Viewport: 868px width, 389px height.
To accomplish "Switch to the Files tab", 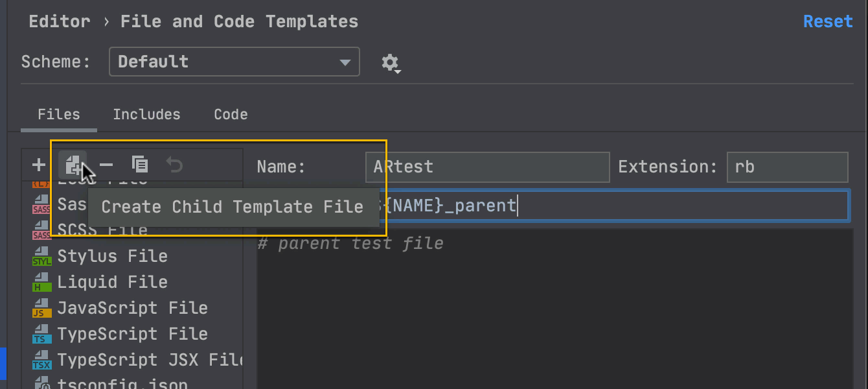I will [x=59, y=115].
